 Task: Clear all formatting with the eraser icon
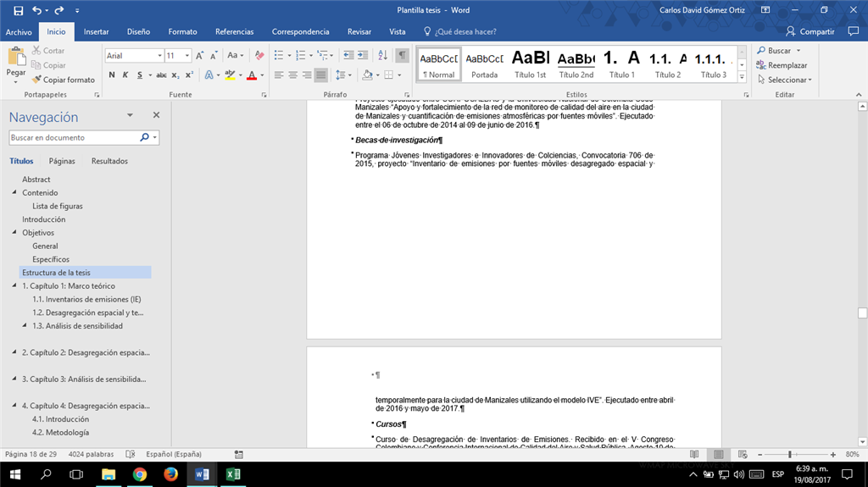259,55
